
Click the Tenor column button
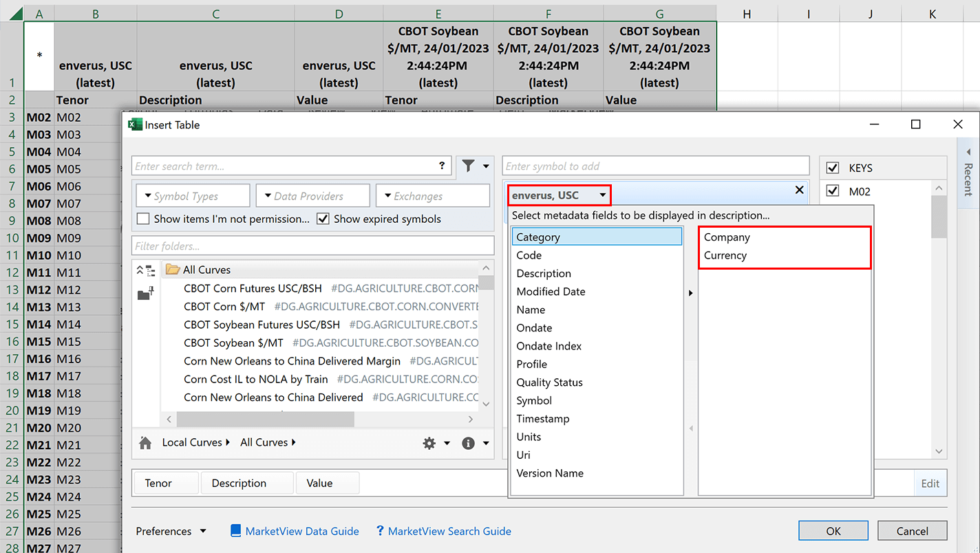[x=166, y=484]
